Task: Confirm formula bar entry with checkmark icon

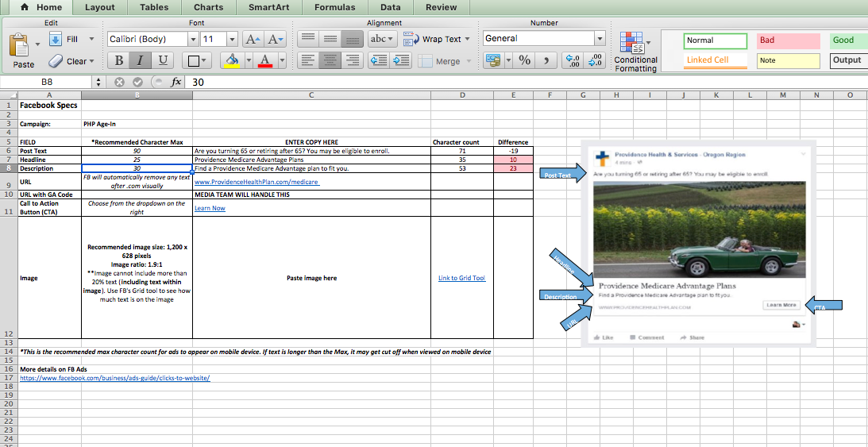Action: click(x=138, y=82)
